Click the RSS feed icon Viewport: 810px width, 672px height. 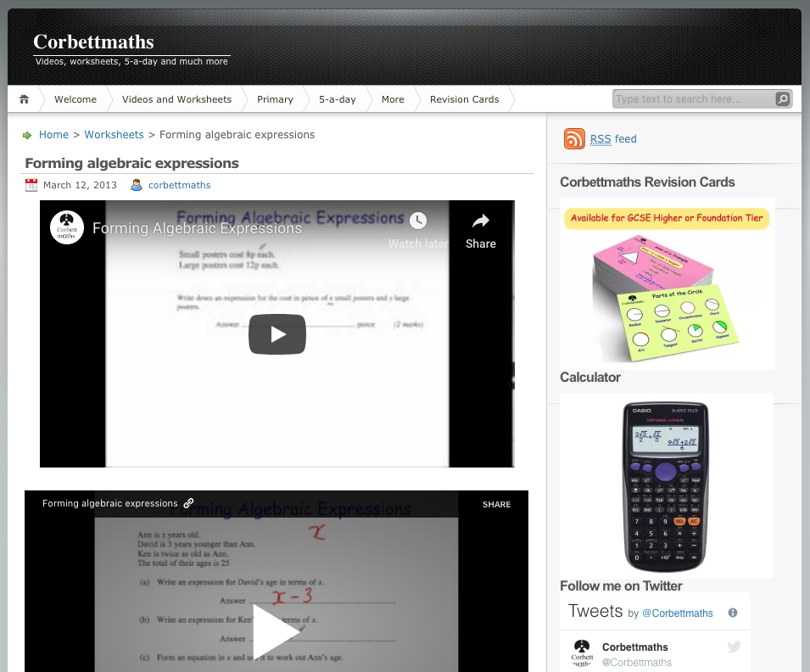(x=574, y=139)
